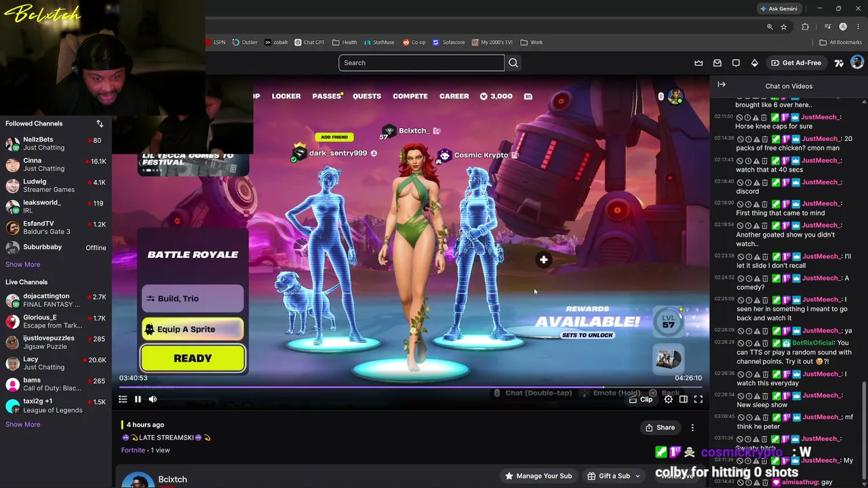This screenshot has width=868, height=488.
Task: Open Lacy live channel
Action: (x=56, y=363)
